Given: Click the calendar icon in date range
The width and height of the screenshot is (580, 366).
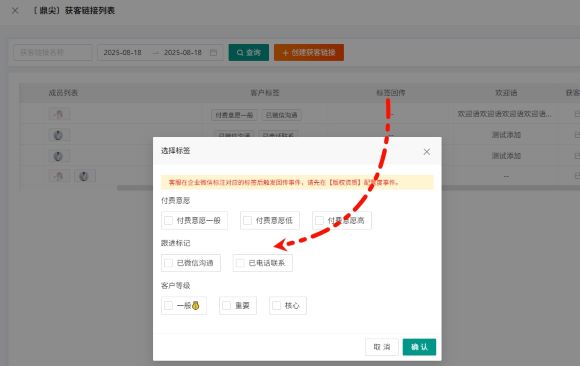Looking at the screenshot, I should 213,53.
